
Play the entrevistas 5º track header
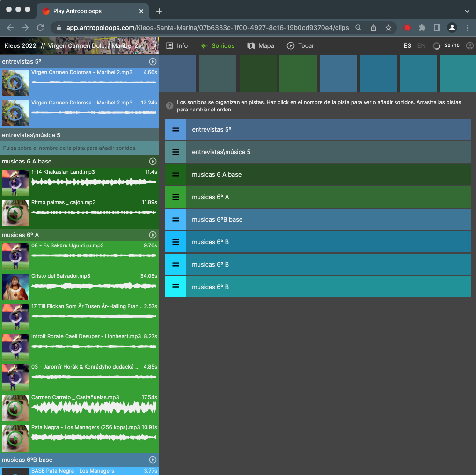point(153,62)
